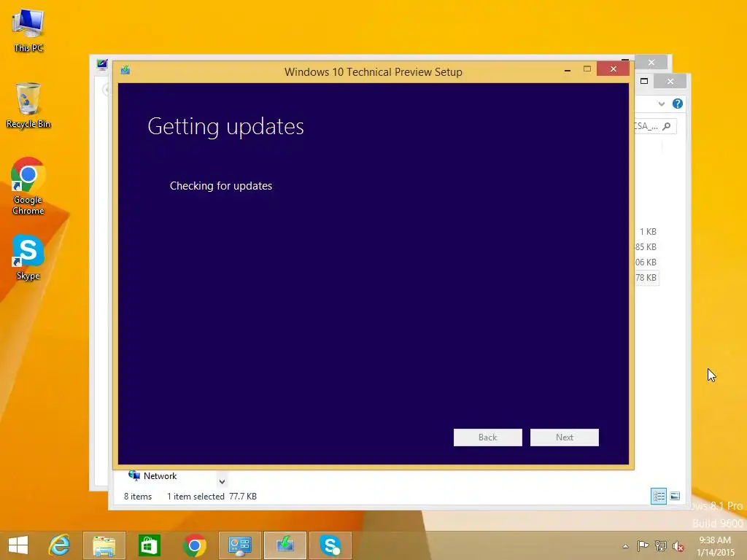Screen dimensions: 747x560
Task: Open the This PC desktop icon
Action: pyautogui.click(x=28, y=31)
